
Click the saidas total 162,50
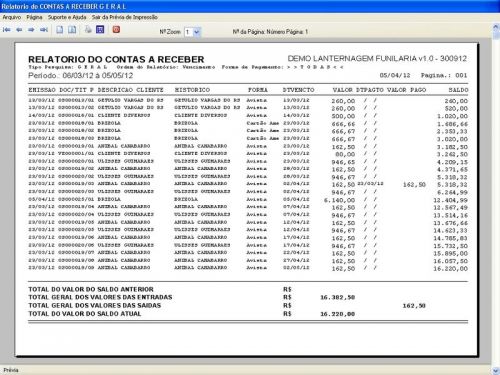[414, 306]
